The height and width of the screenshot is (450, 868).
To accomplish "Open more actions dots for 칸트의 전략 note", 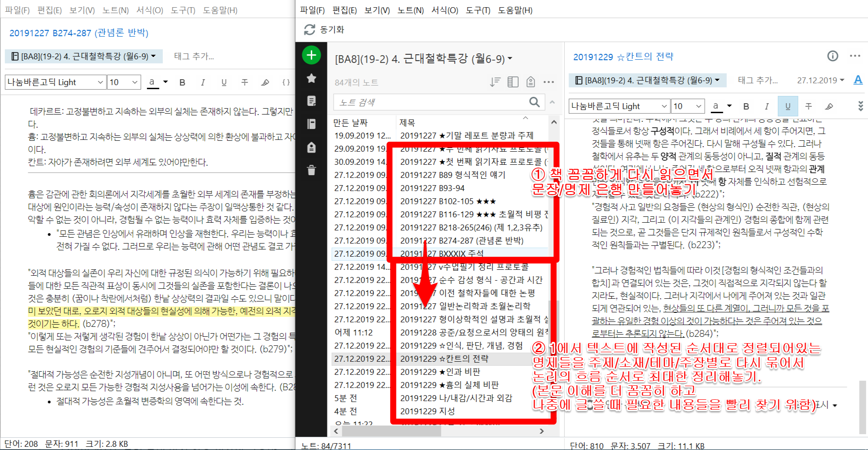I will 855,56.
